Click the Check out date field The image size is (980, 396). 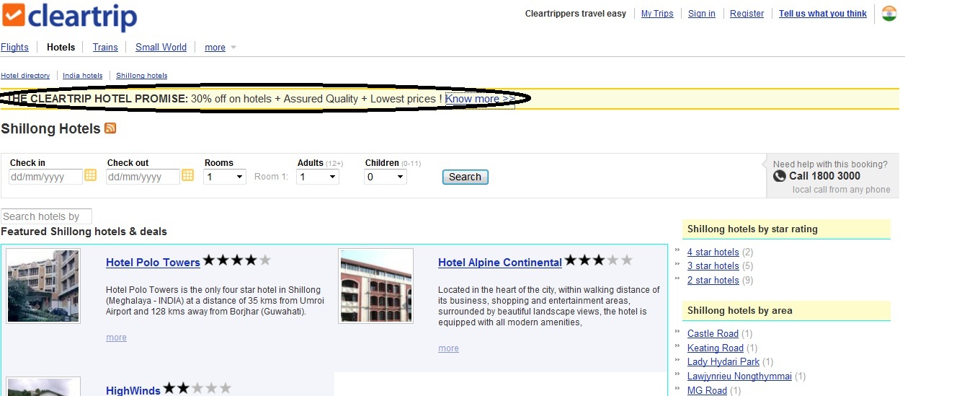tap(143, 177)
